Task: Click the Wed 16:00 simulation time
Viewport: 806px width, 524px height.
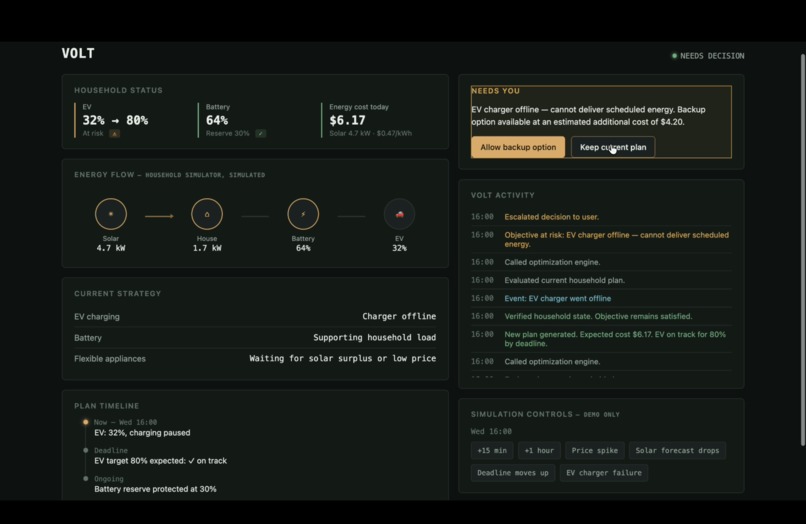Action: click(x=491, y=431)
